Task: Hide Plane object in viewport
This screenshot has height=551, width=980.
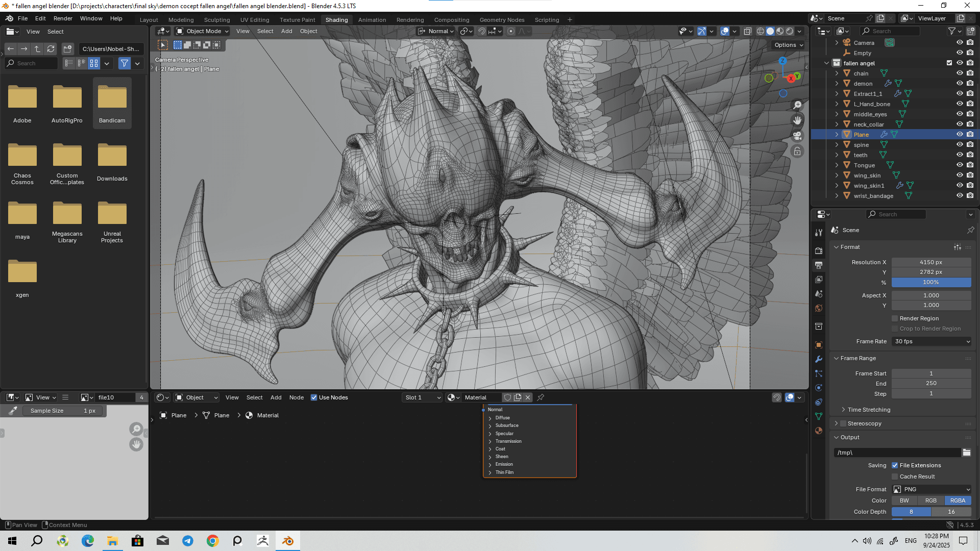Action: (960, 135)
